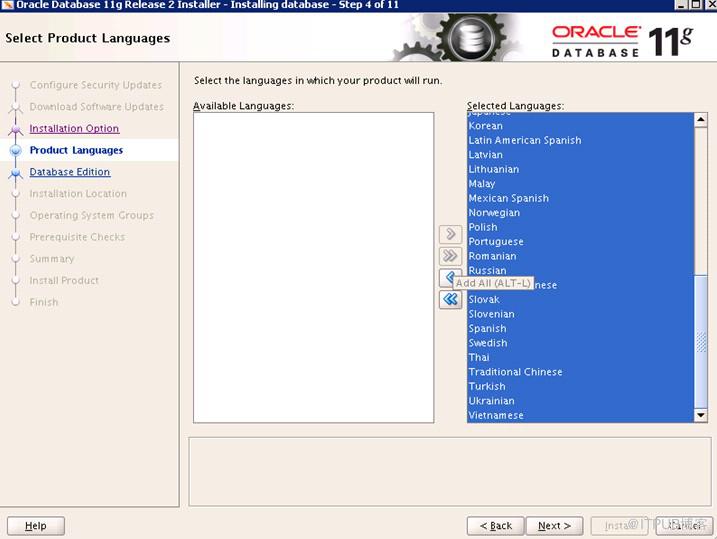Click the Selected Languages scrollbar thumb
The width and height of the screenshot is (717, 539).
(701, 341)
